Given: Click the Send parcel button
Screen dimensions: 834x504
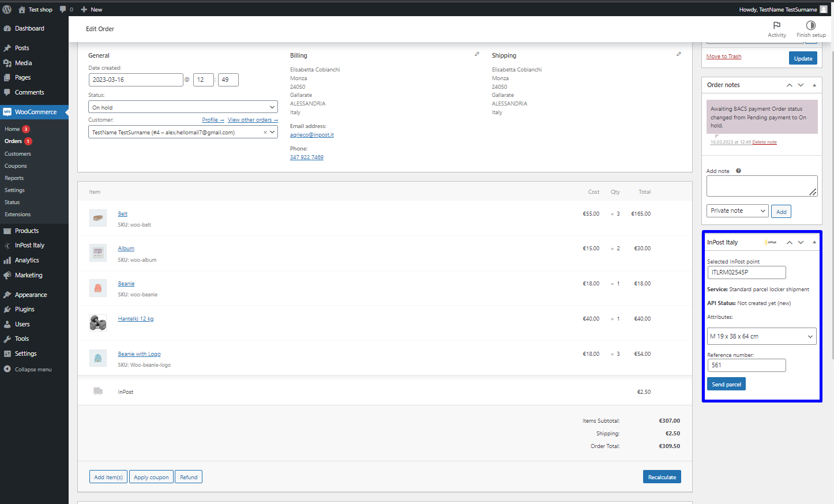Looking at the screenshot, I should (x=726, y=384).
